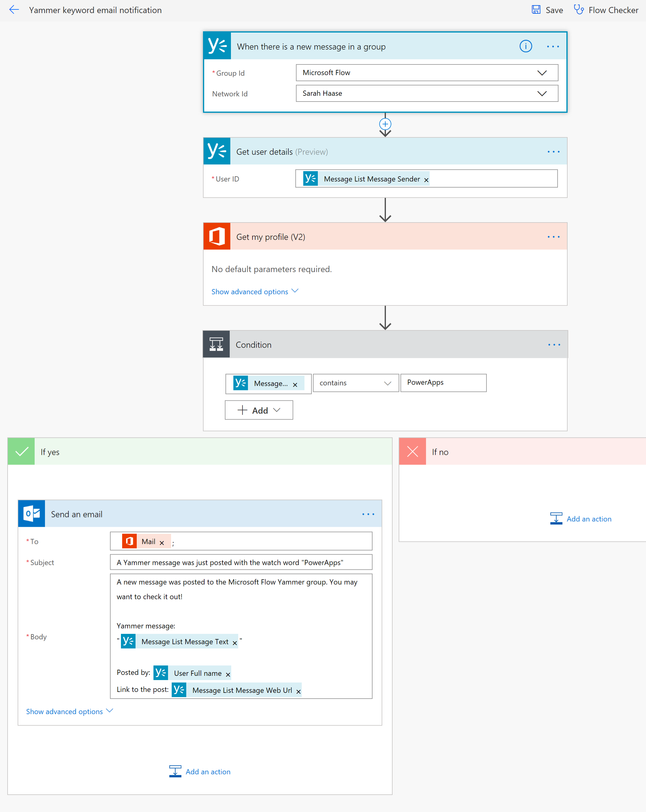Click the Office 365 icon on Get my profile
This screenshot has height=812, width=646.
[x=216, y=236]
